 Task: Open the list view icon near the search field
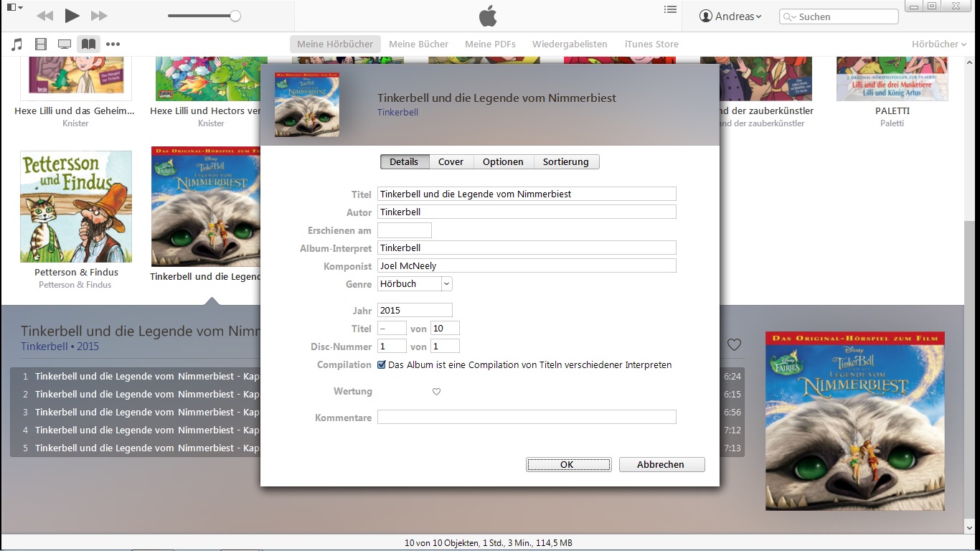(670, 10)
